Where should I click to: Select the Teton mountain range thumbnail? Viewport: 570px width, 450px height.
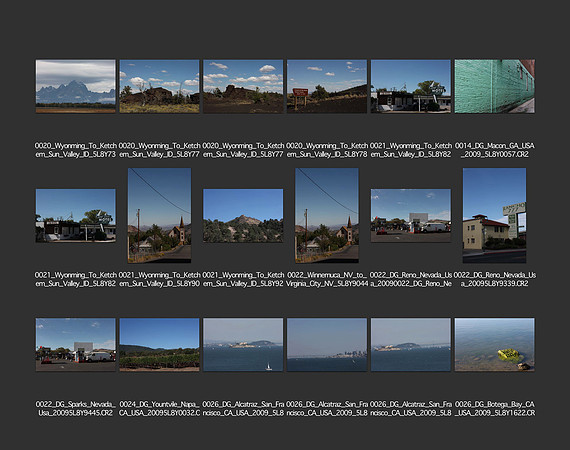point(76,87)
